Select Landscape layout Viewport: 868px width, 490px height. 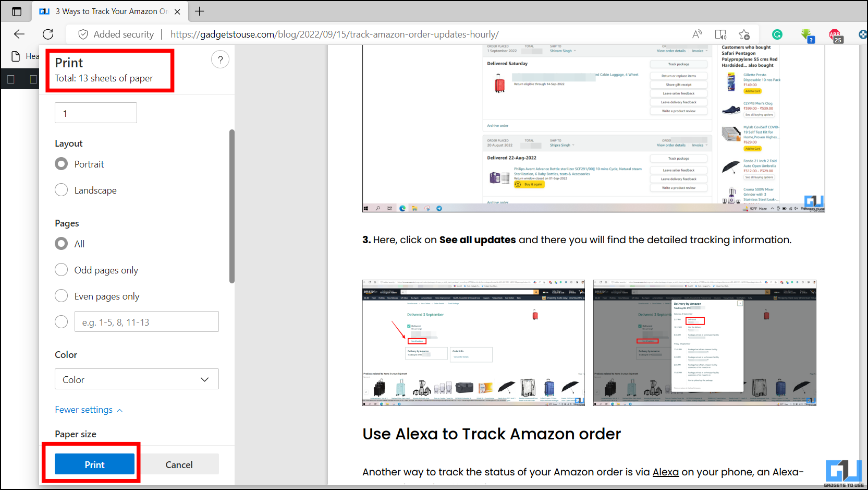point(62,190)
